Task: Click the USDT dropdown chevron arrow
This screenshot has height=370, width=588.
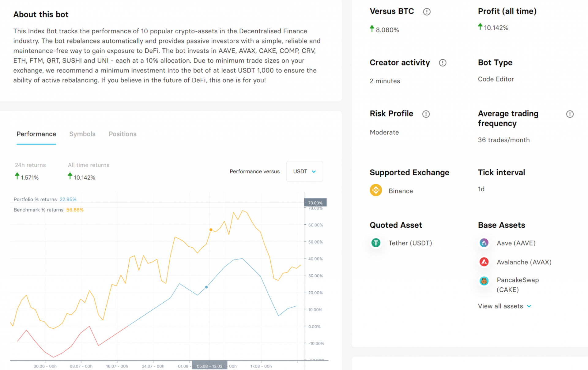Action: point(314,172)
